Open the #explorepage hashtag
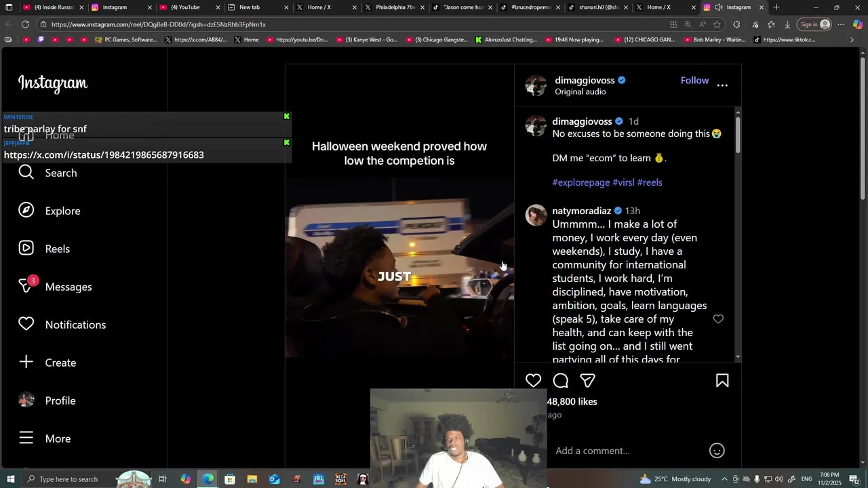Screen dimensions: 868x488 581,182
